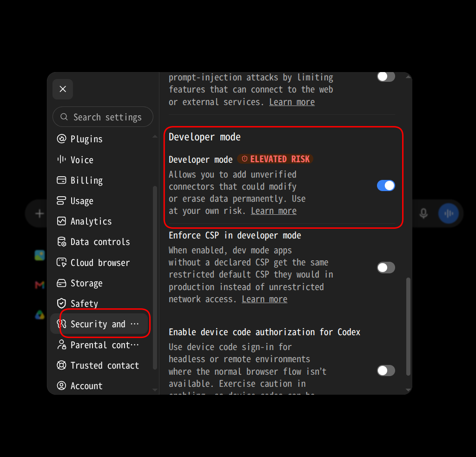The height and width of the screenshot is (457, 476).
Task: Click the Billing card icon
Action: (x=61, y=180)
